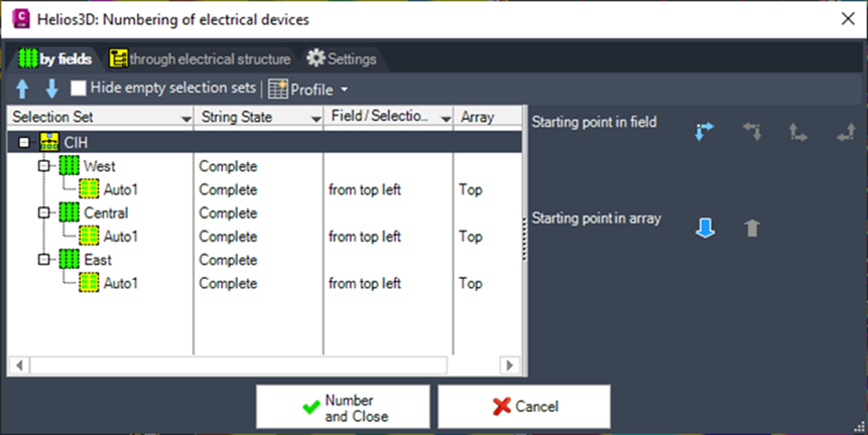Switch to through electrical structure tab
This screenshot has width=868, height=435.
200,59
